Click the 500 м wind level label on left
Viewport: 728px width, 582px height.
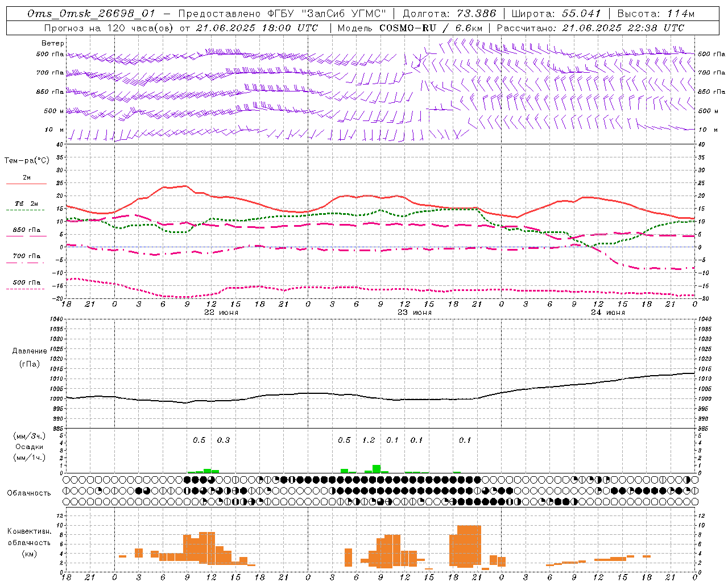pyautogui.click(x=54, y=111)
